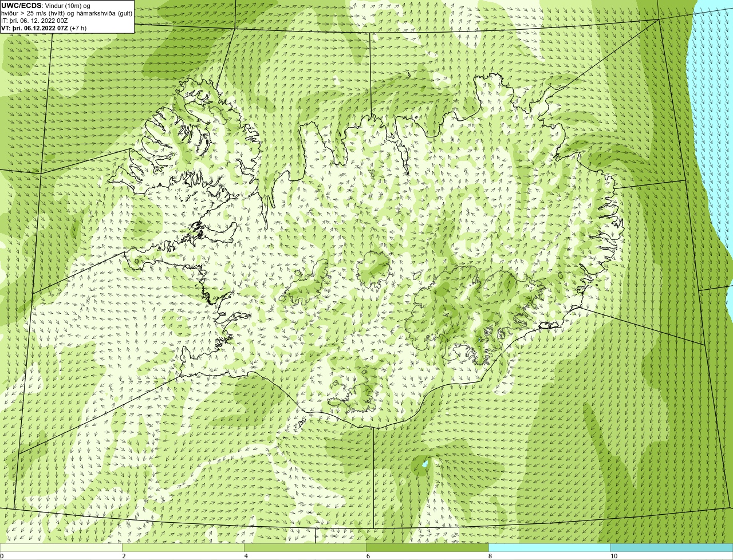
Task: Click the "UWC/ECDS: Vindur (10m) og" title line
Action: coord(46,6)
